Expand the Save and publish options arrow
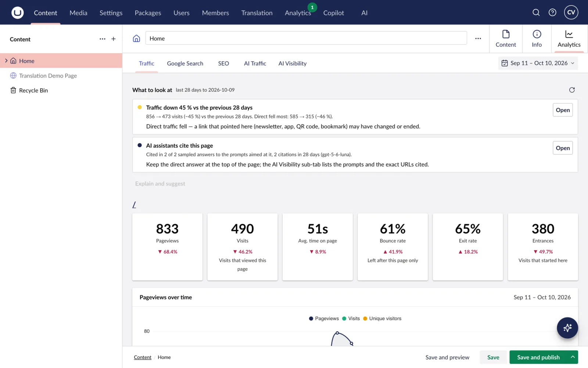 [573, 357]
